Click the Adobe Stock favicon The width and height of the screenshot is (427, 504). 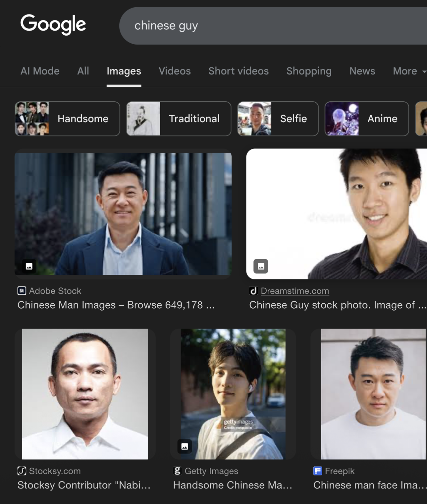22,291
